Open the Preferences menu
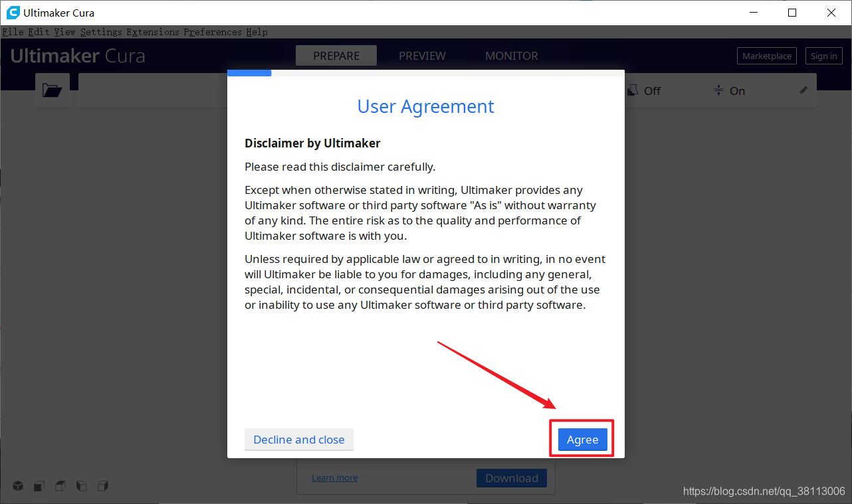The height and width of the screenshot is (504, 852). point(213,32)
